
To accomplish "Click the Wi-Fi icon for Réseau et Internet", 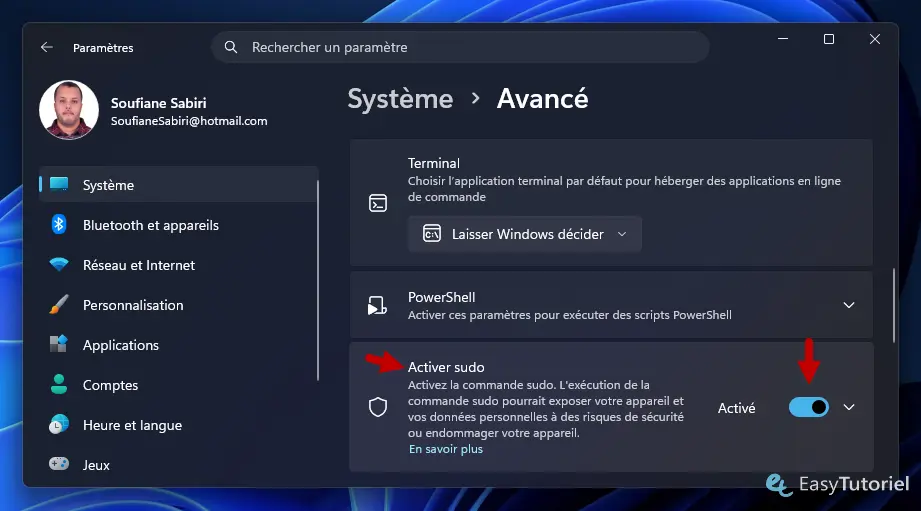I will (x=59, y=264).
